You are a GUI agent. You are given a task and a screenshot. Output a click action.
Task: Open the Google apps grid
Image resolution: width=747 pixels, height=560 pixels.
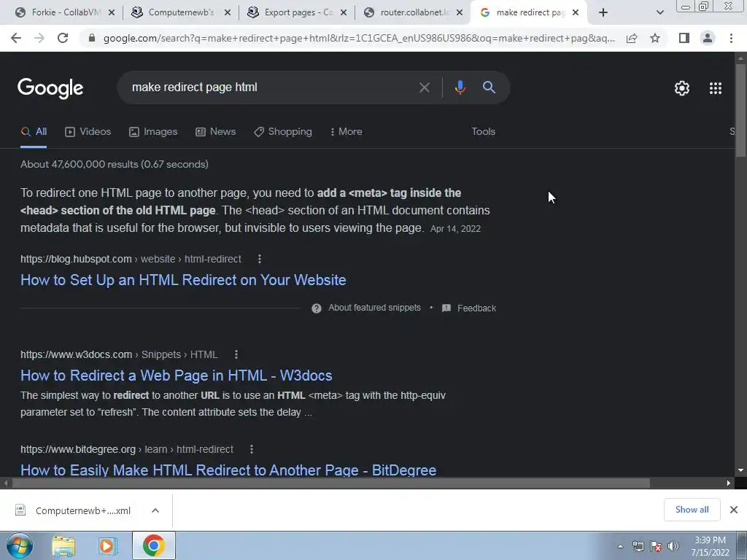[716, 88]
